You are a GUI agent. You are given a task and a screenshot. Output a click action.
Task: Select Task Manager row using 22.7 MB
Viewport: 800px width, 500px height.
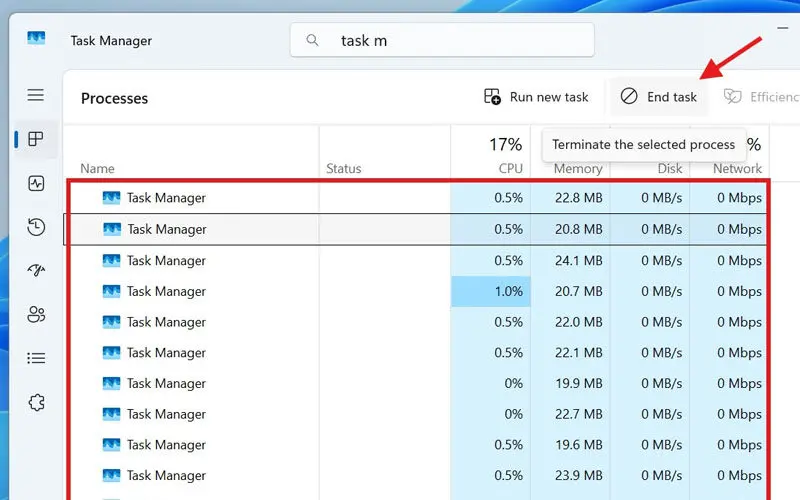coord(417,414)
